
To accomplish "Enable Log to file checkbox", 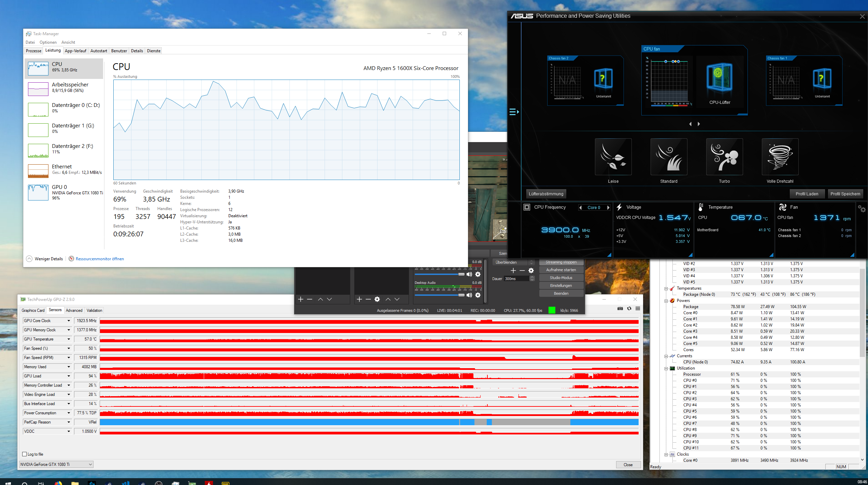I will pyautogui.click(x=25, y=454).
